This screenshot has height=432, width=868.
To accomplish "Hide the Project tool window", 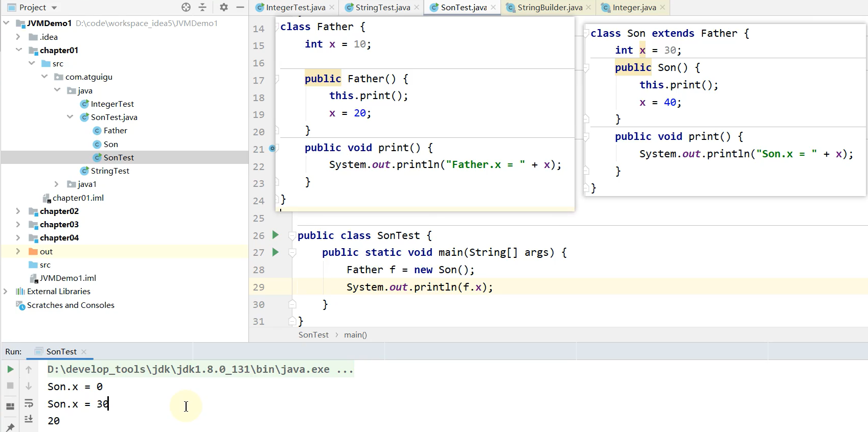I will pos(240,7).
